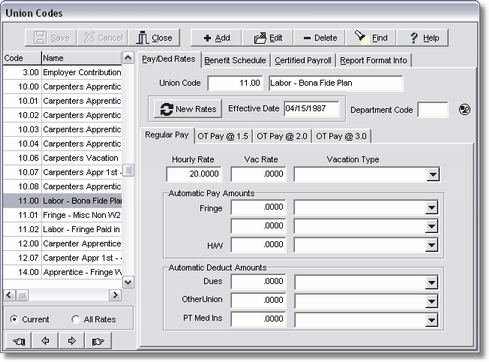Screen dimensions: 489x362
Task: Go to previous record arrow icon
Action: pyautogui.click(x=45, y=341)
